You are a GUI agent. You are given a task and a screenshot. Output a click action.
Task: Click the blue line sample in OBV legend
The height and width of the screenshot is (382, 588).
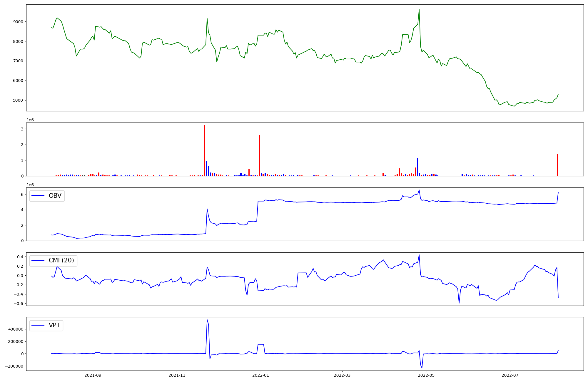[x=38, y=196]
